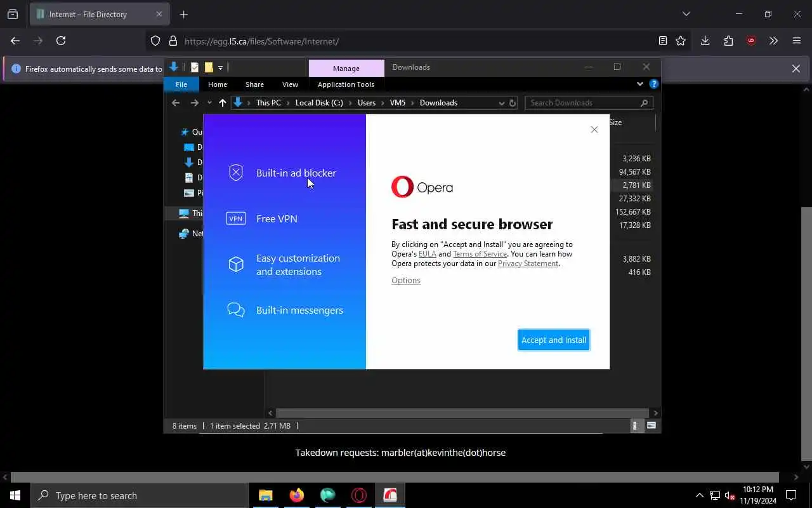Screen dimensions: 812x508
Task: Click the Explorer horizontal scrollbar
Action: coord(462,413)
